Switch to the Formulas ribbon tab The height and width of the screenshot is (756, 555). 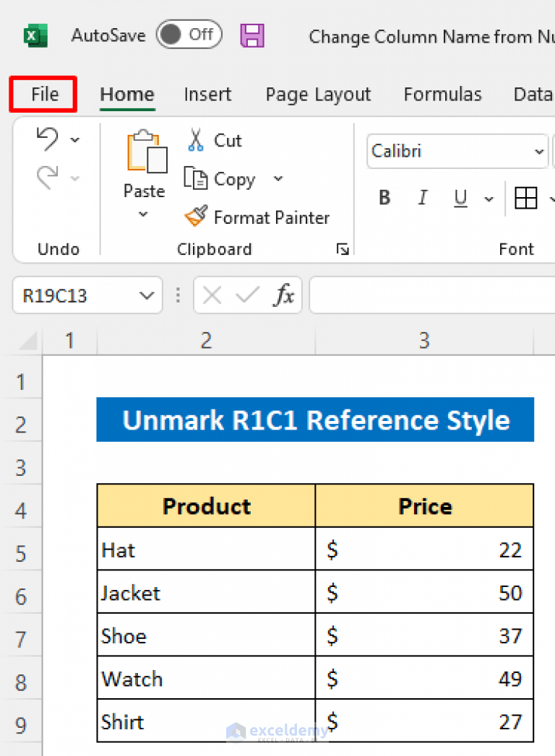442,94
